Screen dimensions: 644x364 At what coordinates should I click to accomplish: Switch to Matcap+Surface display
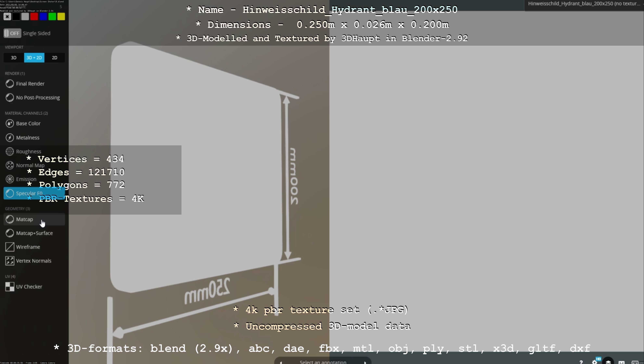(x=34, y=233)
